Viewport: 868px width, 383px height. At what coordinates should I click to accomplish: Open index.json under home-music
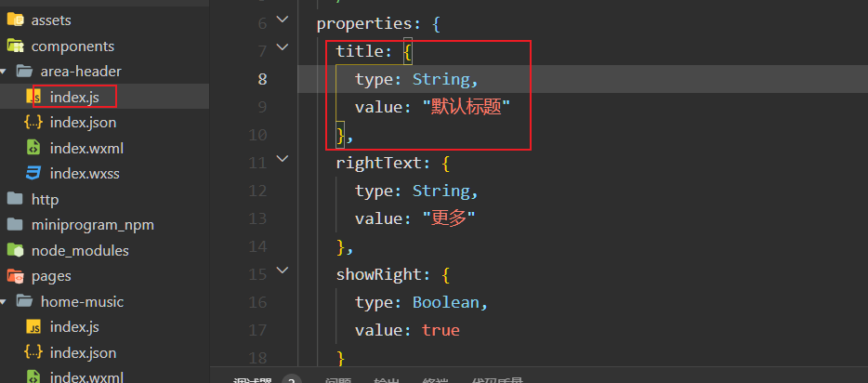coord(83,352)
